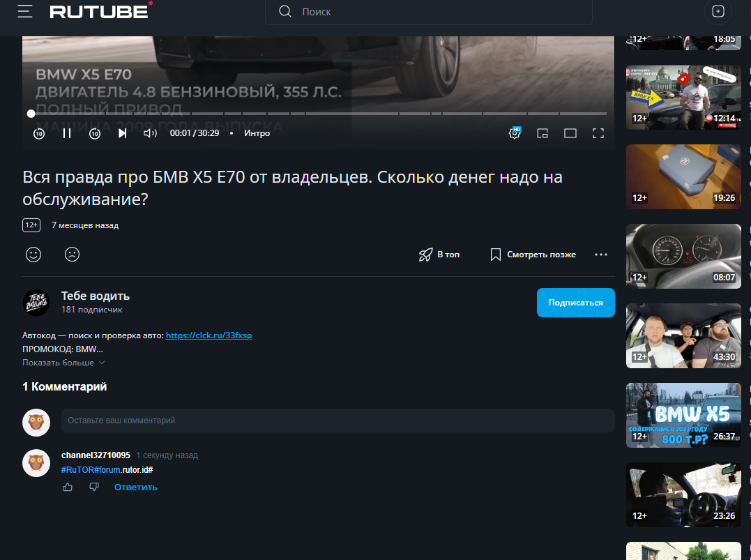
Task: Seek along the video progress bar
Action: click(319, 114)
